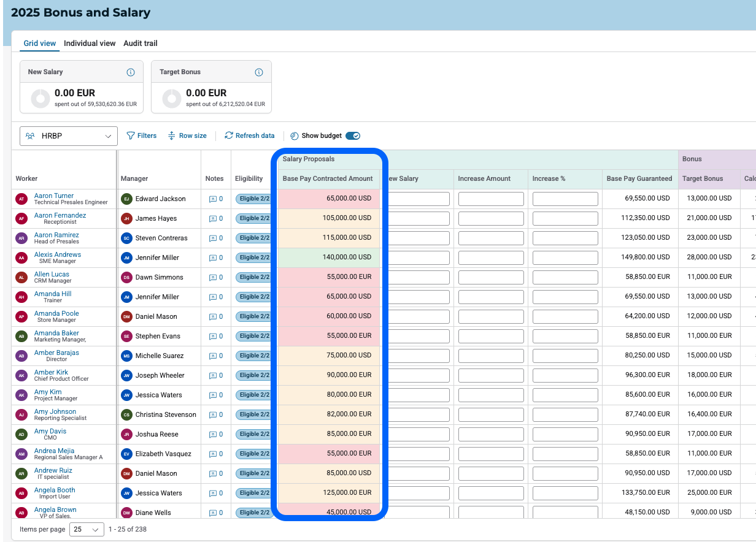This screenshot has height=542, width=756.
Task: Click Eligible 2/2 badge for Allen Lucas
Action: click(x=253, y=278)
